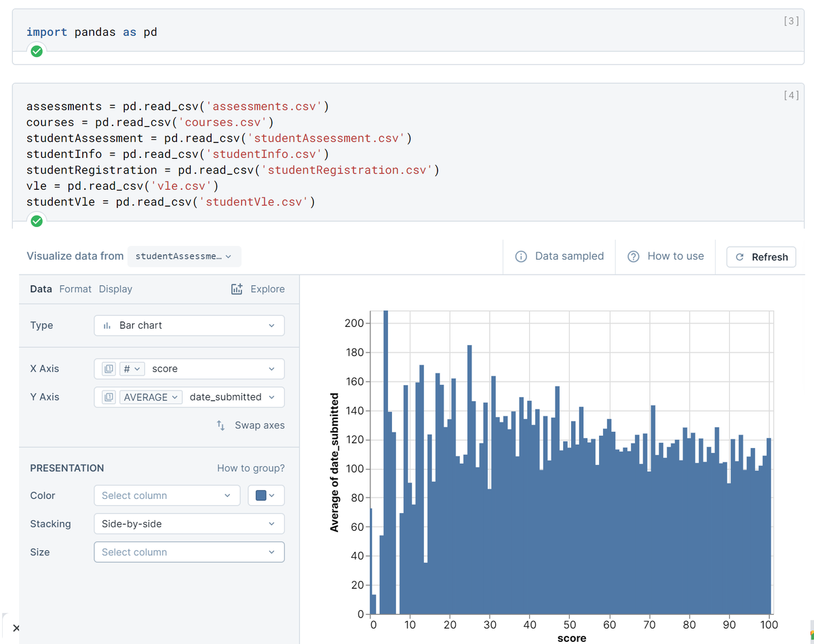Click the 'Visualize data from' label
The image size is (814, 644).
point(75,256)
